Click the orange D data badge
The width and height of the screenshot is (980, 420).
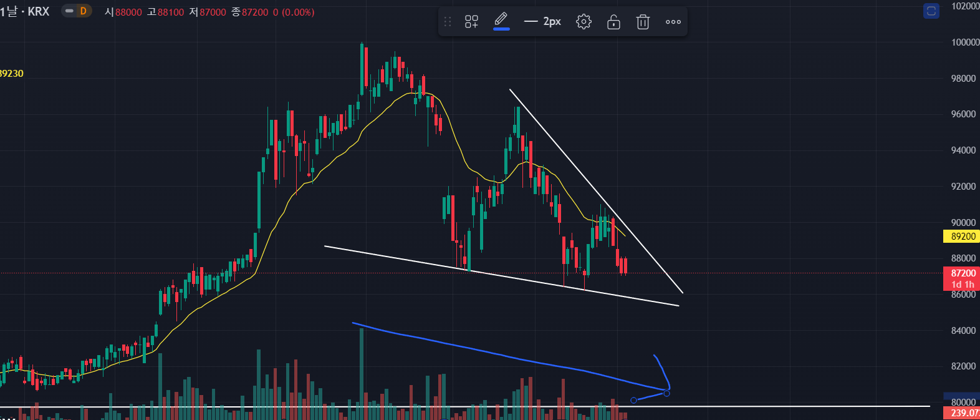(83, 11)
